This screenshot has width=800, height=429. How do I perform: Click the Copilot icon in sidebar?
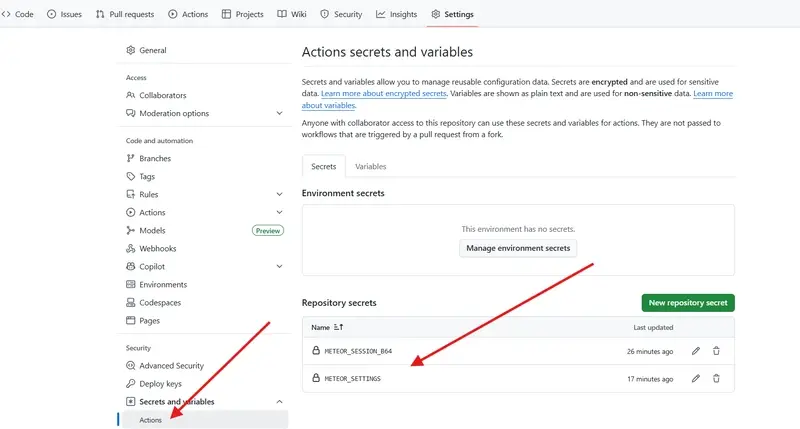pos(131,266)
